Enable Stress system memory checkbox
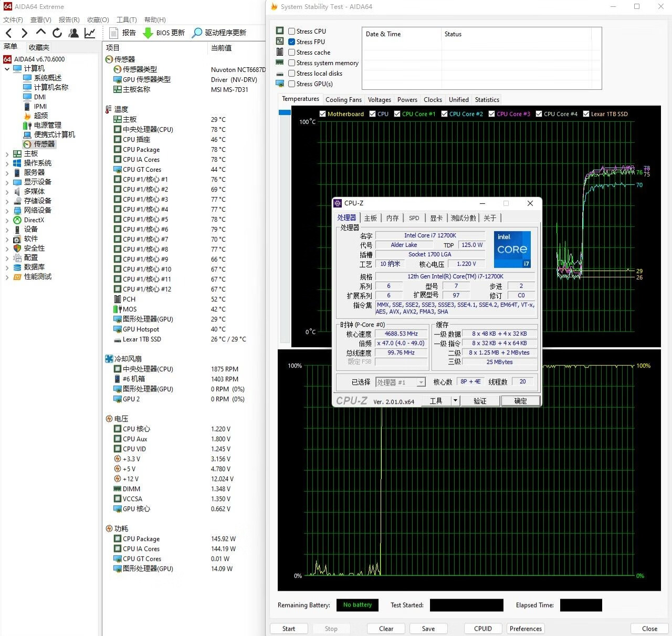The width and height of the screenshot is (672, 636). coord(291,62)
